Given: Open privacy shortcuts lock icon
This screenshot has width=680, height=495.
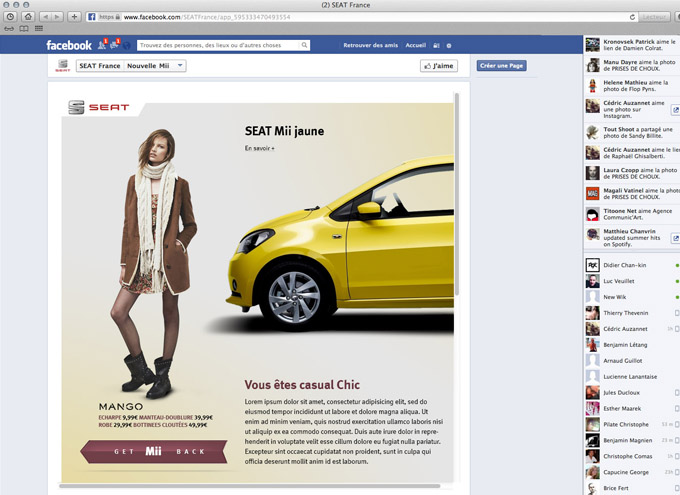Looking at the screenshot, I should (x=436, y=46).
